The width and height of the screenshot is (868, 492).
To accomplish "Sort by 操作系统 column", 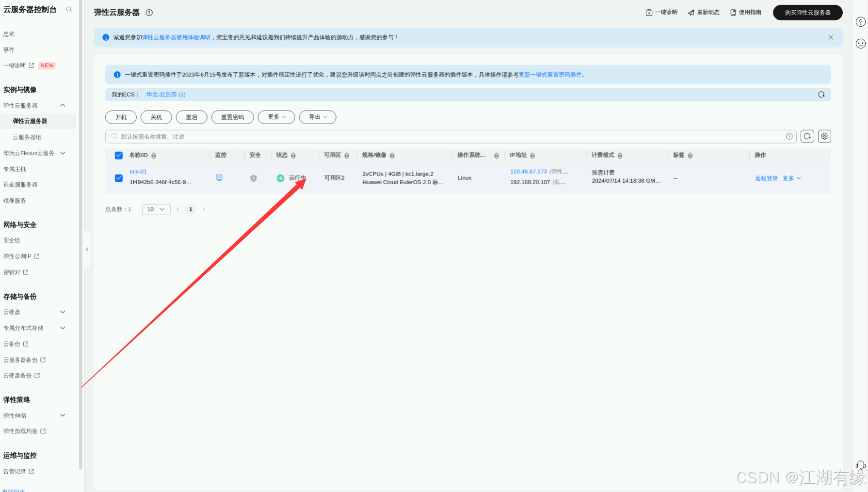I will coord(497,156).
